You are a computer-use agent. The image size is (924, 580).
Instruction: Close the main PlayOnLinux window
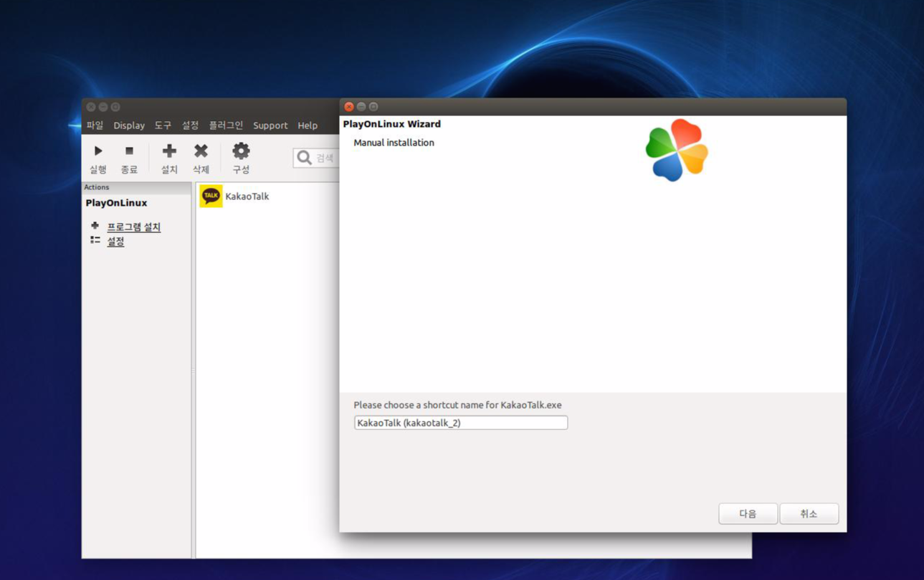pyautogui.click(x=91, y=107)
